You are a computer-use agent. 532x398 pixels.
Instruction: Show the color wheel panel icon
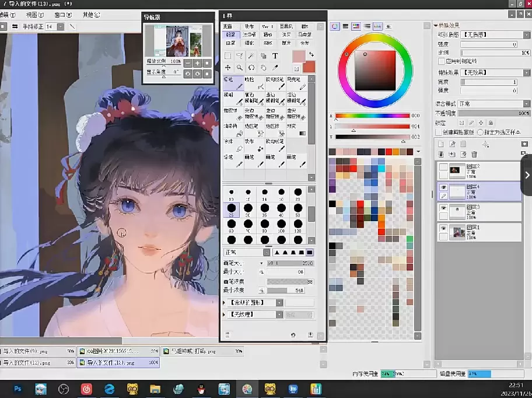334,26
